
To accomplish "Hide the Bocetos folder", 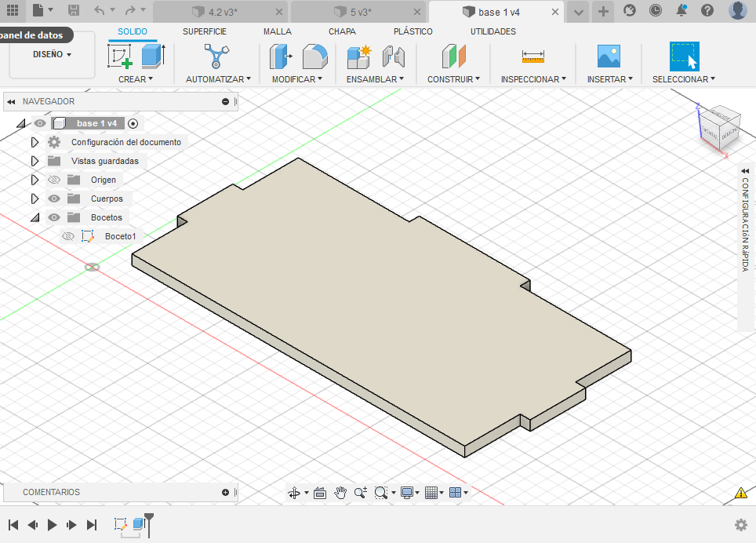I will (x=54, y=217).
